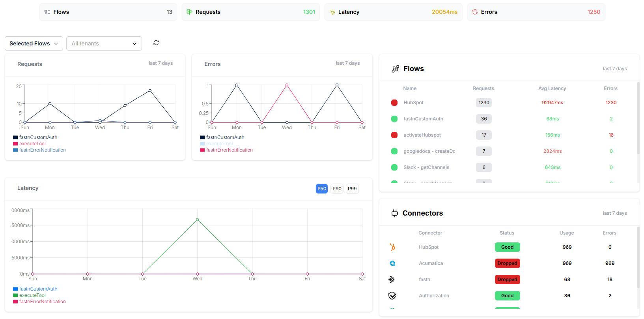This screenshot has width=644, height=319.
Task: Enable hidden executeTool series in Errors legend
Action: [217, 144]
